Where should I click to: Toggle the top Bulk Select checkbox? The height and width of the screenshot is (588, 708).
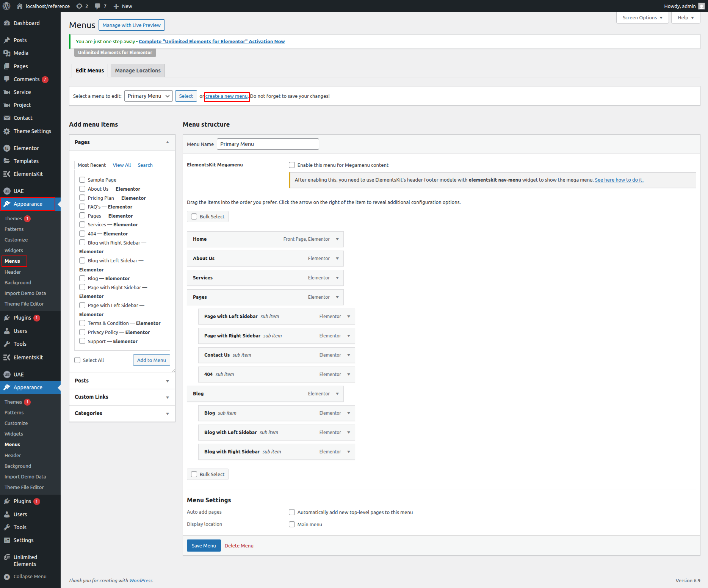coord(194,216)
